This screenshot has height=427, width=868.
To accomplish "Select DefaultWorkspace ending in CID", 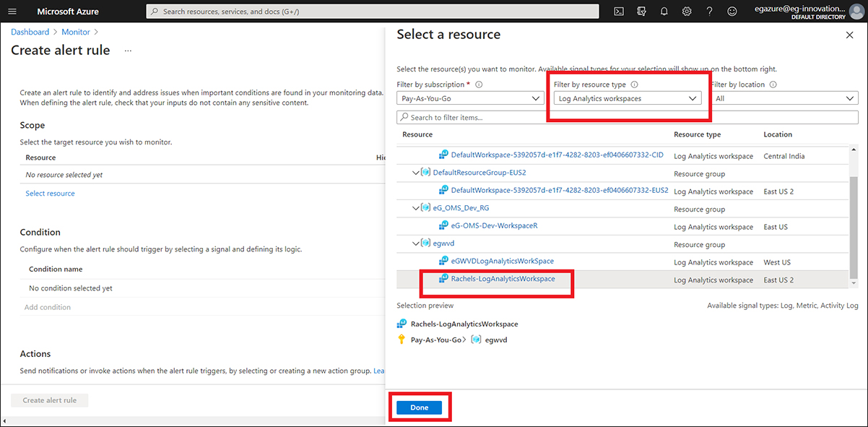I will point(557,155).
